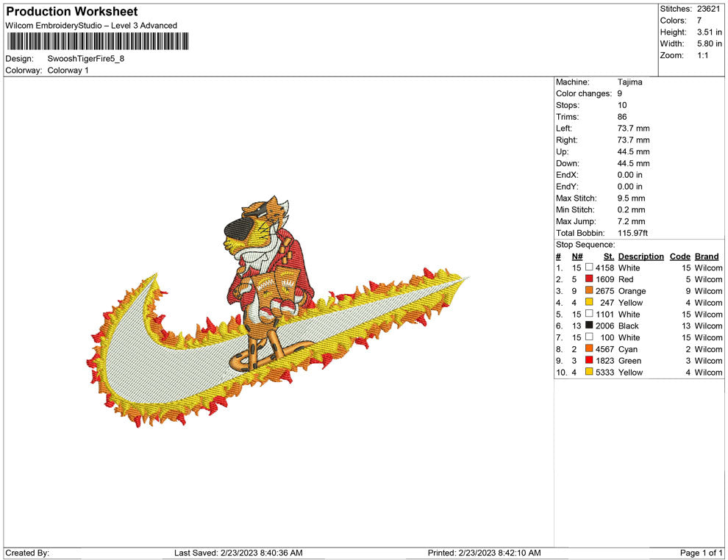This screenshot has height=560, width=728.
Task: Click the red swatch for stop 2 (1609)
Action: pos(589,279)
